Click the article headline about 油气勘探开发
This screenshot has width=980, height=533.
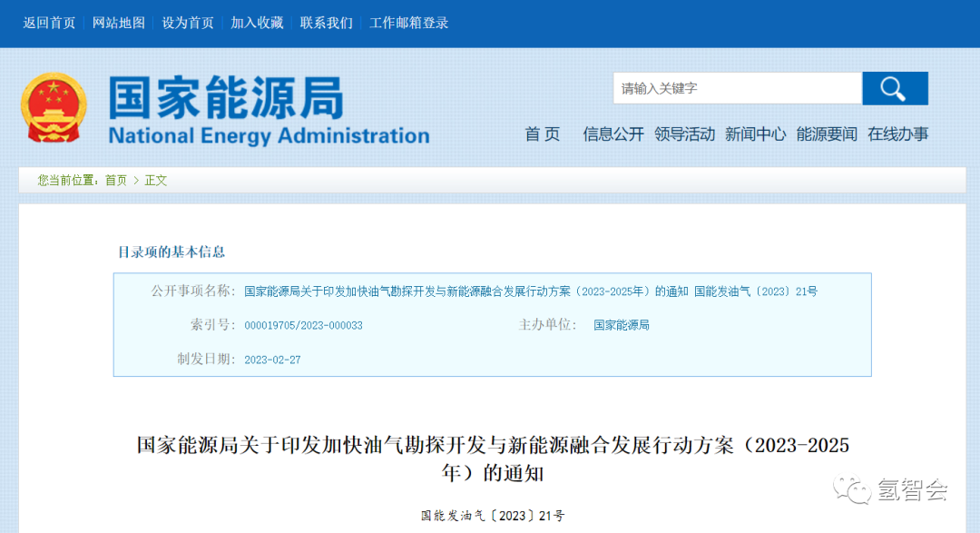click(x=493, y=459)
